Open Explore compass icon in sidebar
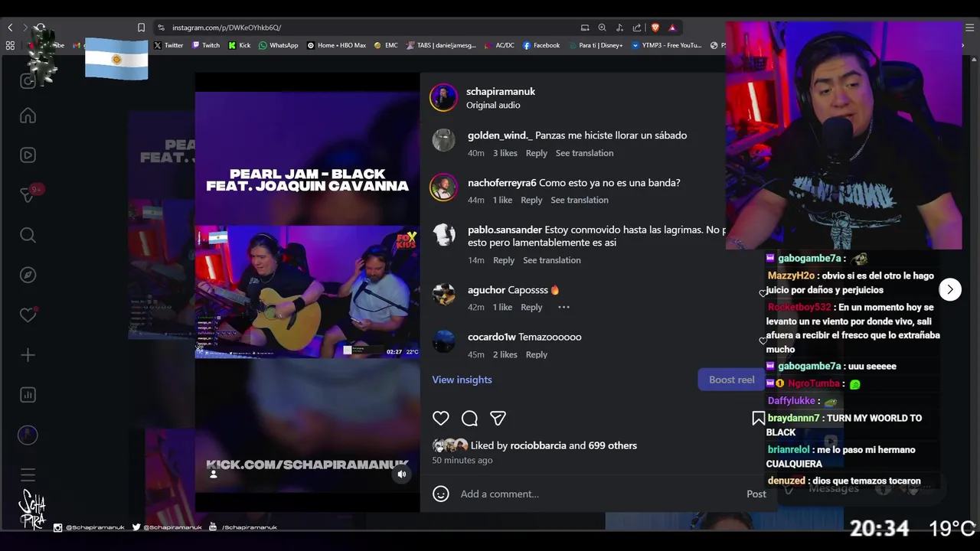 pos(28,275)
